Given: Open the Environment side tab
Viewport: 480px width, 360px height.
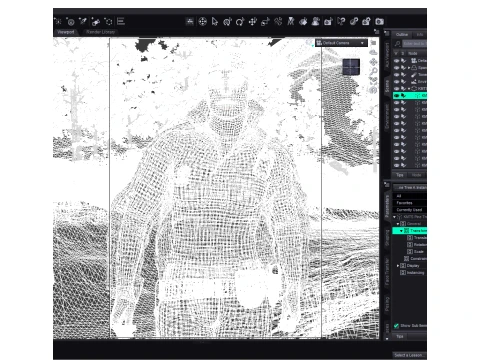Looking at the screenshot, I should tap(387, 116).
